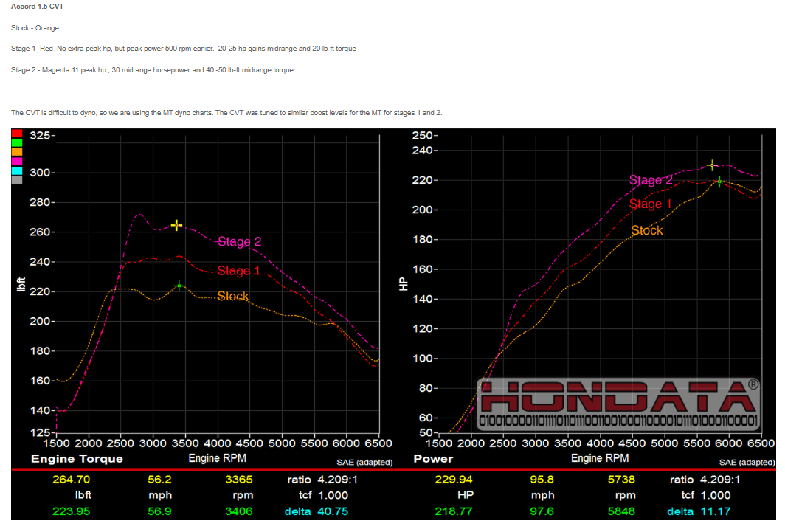This screenshot has height=532, width=785.
Task: Click yellow crosshair marker on power chart
Action: 712,165
